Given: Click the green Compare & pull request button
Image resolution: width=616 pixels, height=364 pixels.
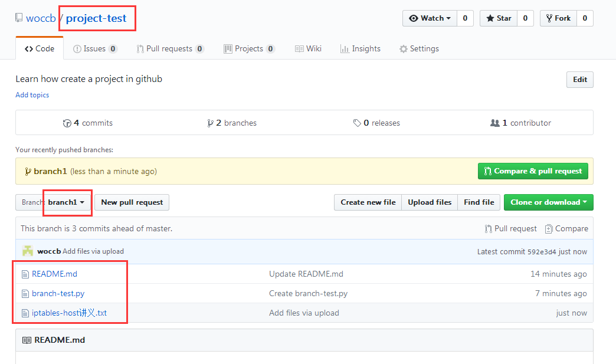Looking at the screenshot, I should point(533,171).
